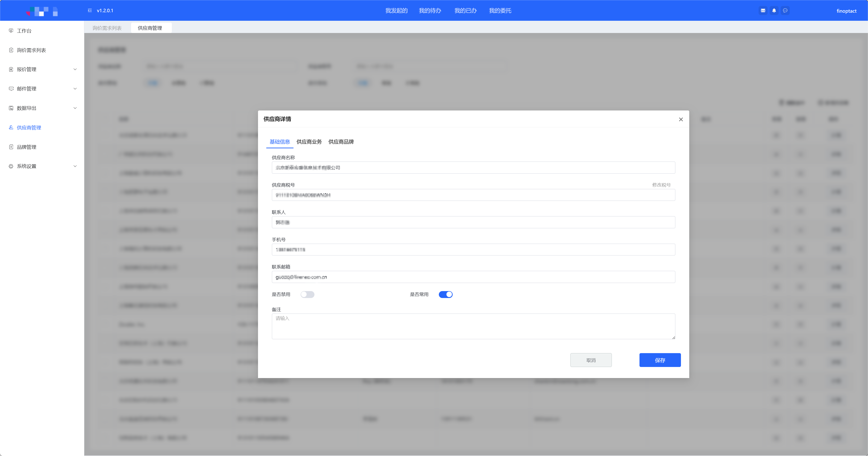The width and height of the screenshot is (868, 456).
Task: Expand the 邮件管理 submenu chevron
Action: pos(75,89)
